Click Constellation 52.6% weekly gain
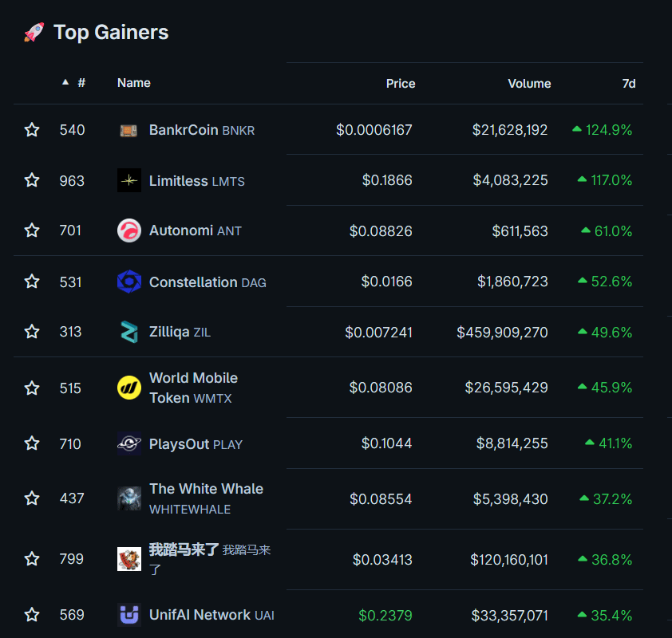 (x=605, y=282)
